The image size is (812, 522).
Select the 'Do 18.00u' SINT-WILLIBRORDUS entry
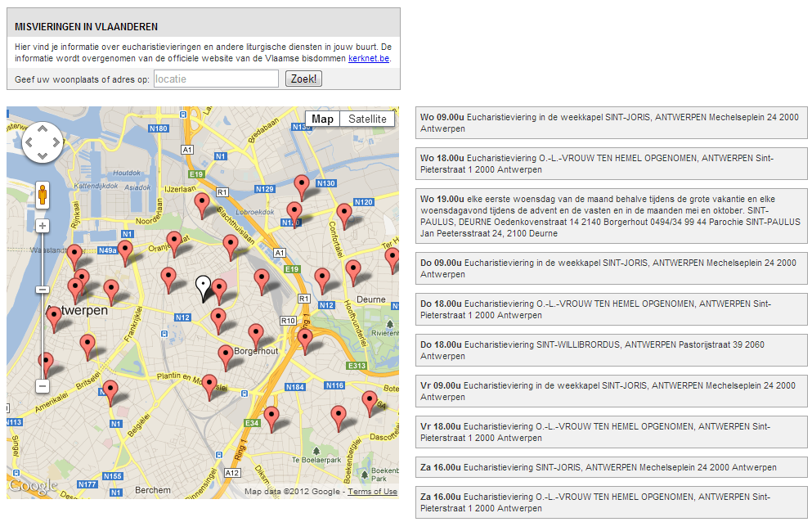(611, 350)
